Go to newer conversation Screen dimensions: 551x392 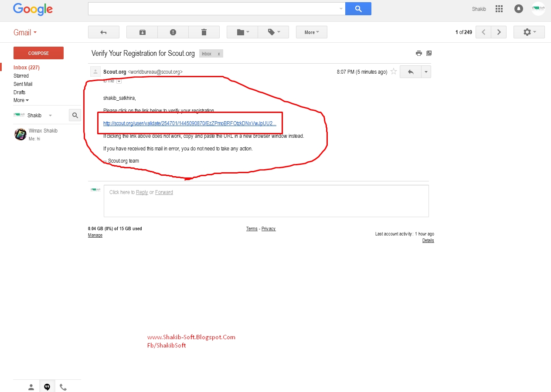point(483,32)
